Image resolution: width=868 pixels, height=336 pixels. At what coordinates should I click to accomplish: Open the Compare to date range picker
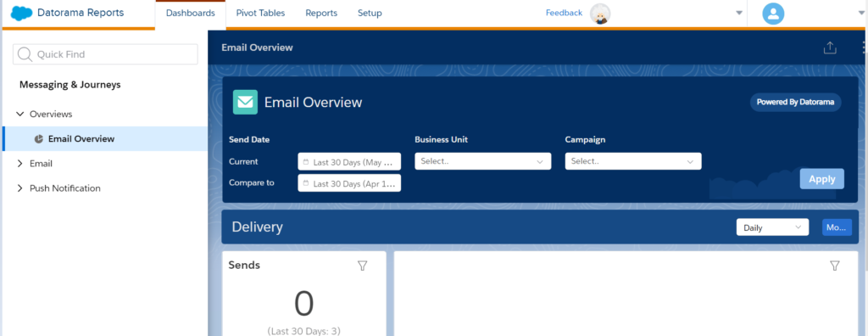point(349,183)
